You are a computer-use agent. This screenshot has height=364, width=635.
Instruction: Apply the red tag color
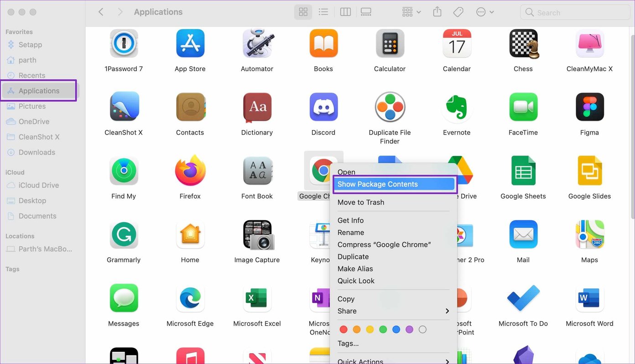point(344,329)
